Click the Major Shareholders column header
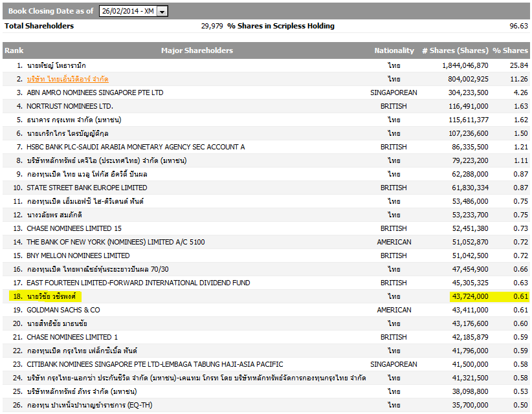532x414 pixels. 197,50
